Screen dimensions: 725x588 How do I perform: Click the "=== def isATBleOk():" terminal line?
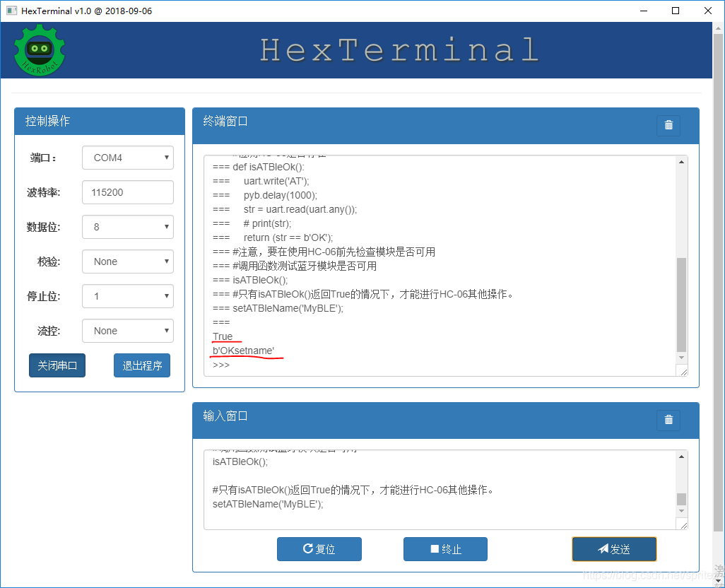(x=259, y=167)
